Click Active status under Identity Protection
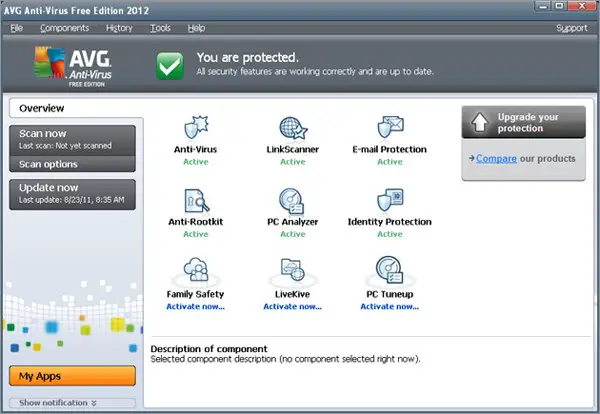Screen dimensions: 600x414 click(390, 234)
